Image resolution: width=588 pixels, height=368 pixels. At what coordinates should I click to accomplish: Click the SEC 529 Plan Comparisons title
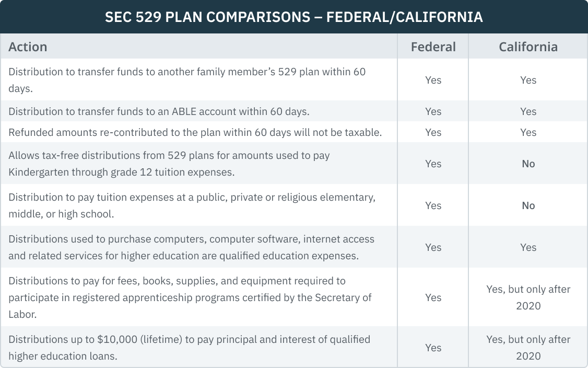[293, 17]
